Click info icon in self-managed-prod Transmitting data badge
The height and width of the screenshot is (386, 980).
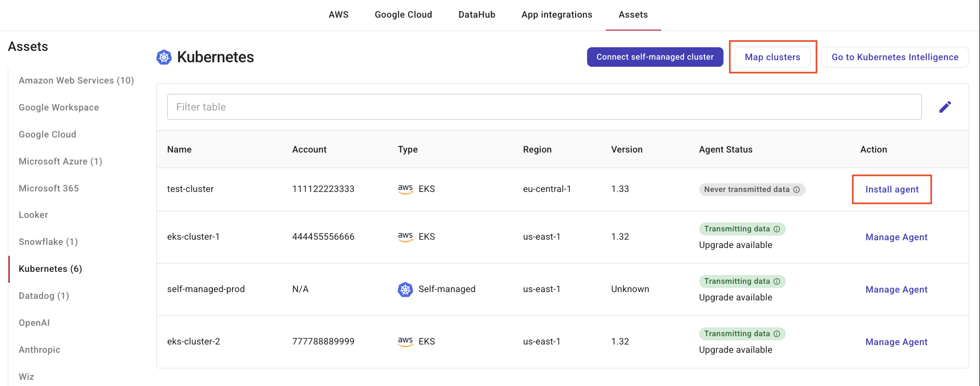[777, 281]
